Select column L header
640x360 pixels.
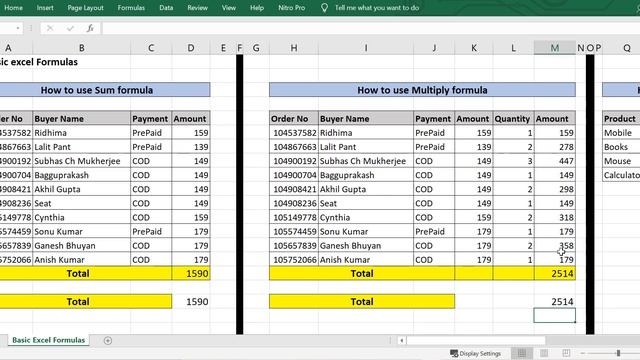[x=513, y=48]
